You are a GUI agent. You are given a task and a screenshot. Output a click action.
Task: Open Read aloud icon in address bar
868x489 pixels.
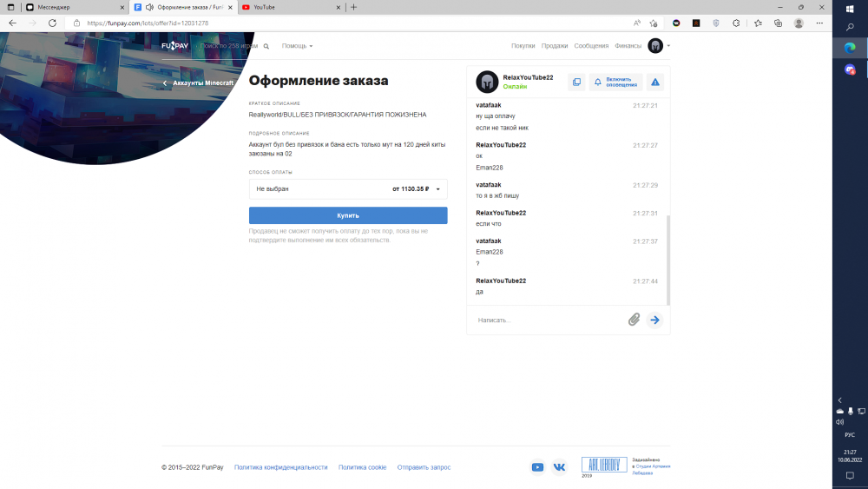pyautogui.click(x=637, y=23)
